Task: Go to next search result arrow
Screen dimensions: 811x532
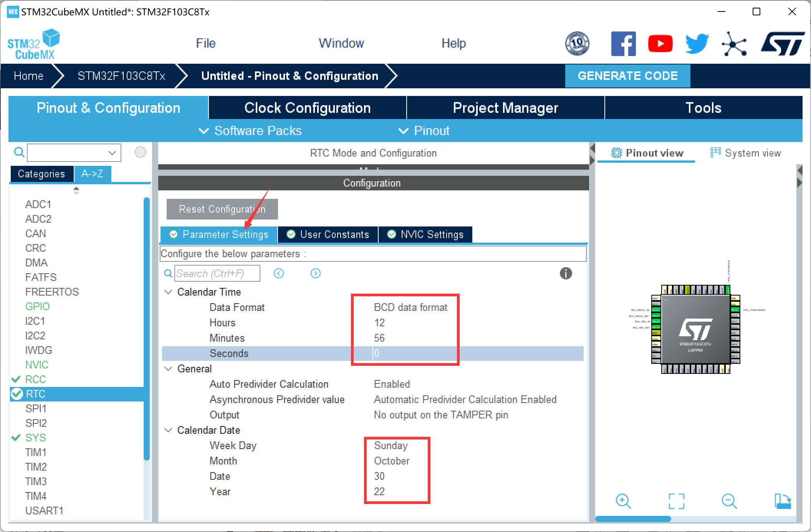Action: pyautogui.click(x=315, y=273)
